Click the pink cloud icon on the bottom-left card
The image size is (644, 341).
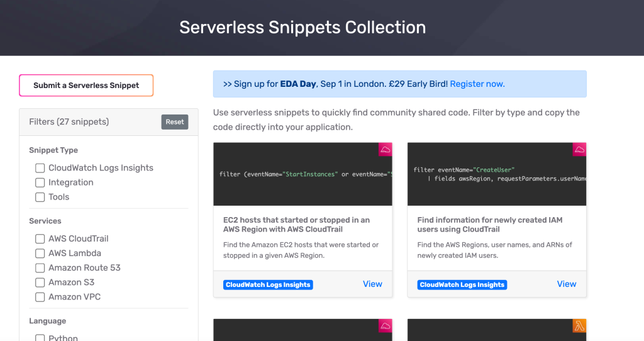(386, 326)
